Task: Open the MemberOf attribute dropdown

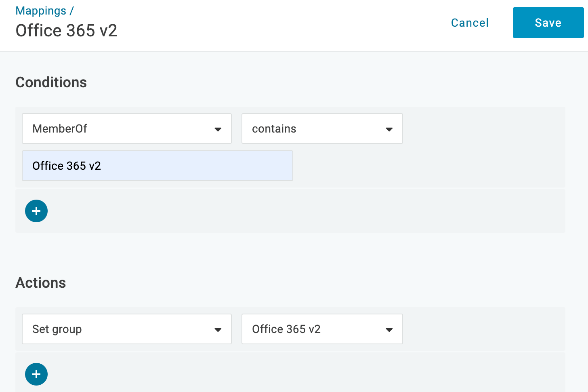Action: (x=127, y=129)
